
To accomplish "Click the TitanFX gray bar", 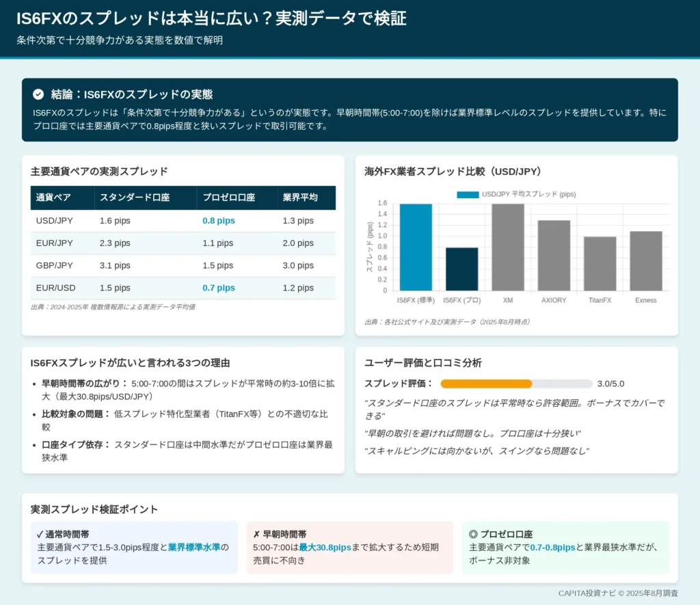I will 600,263.
